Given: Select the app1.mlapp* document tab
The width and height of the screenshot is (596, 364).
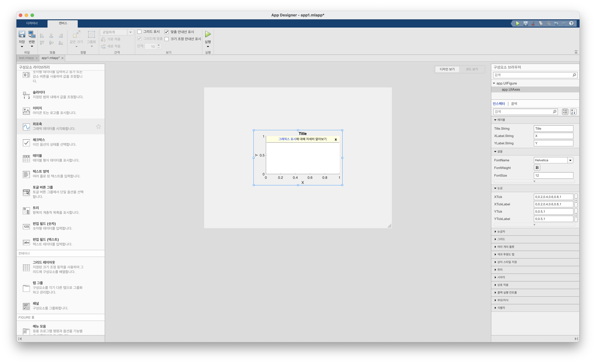Looking at the screenshot, I should 51,58.
